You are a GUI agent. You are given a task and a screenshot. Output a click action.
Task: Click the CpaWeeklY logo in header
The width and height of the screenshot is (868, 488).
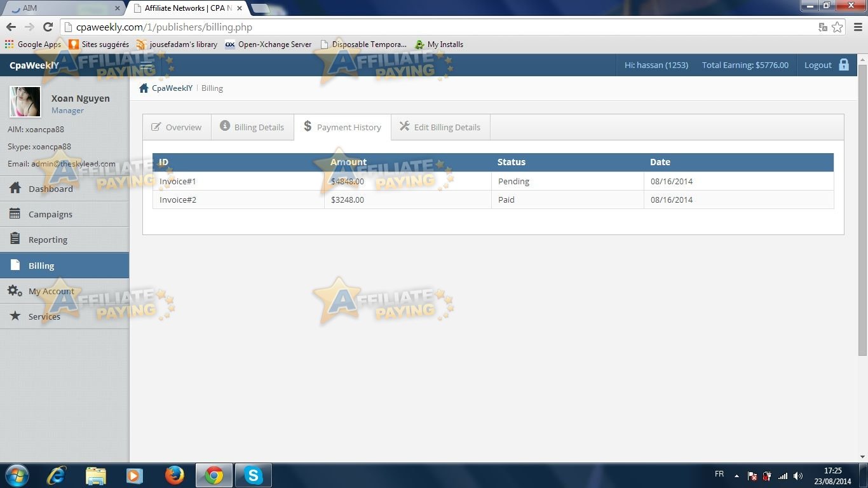pyautogui.click(x=34, y=65)
